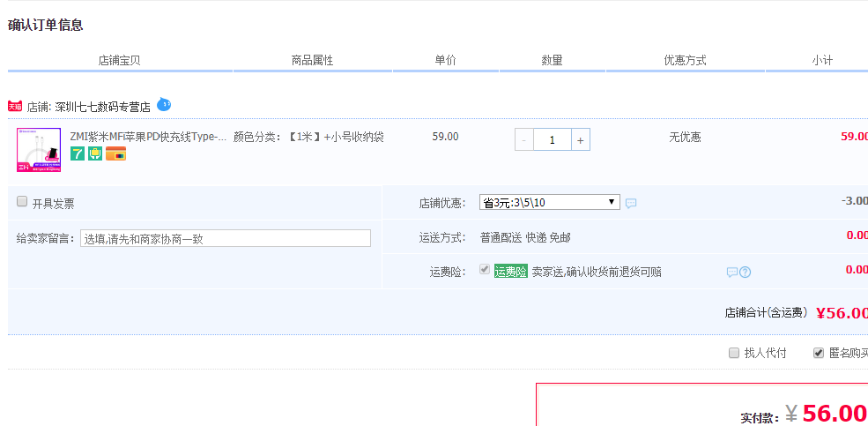Open the ZMI紫米MFi苹果PD快充线 product link
The width and height of the screenshot is (868, 426).
[148, 137]
